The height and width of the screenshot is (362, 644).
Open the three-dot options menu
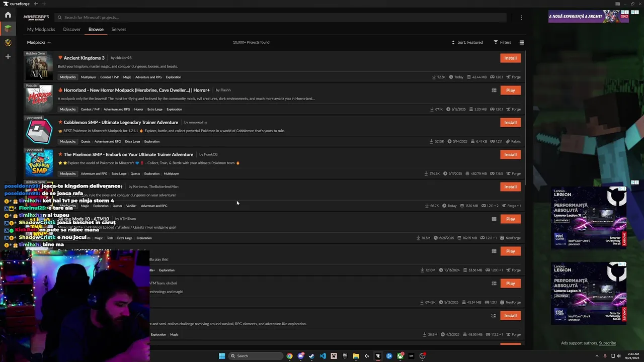coord(522,18)
